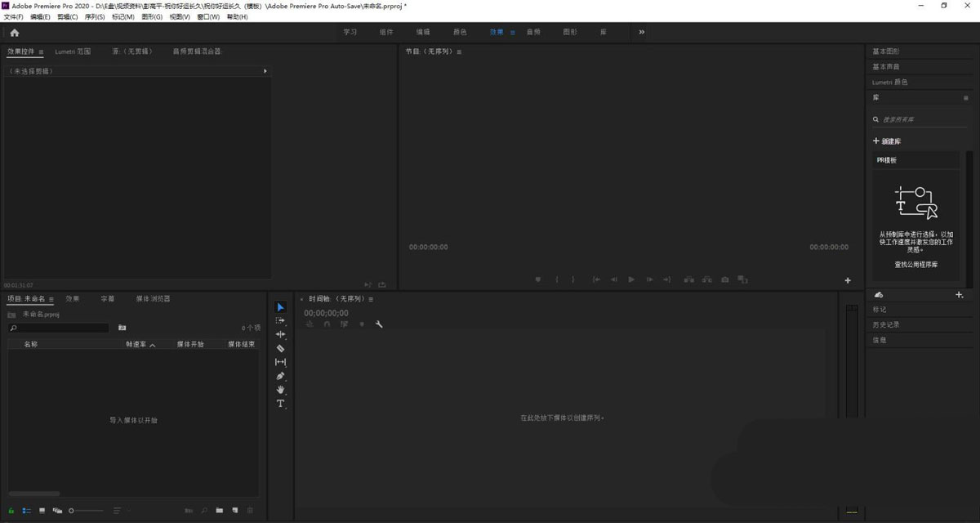Open the 项目 panel hamburger menu
Image resolution: width=980 pixels, height=523 pixels.
tap(52, 299)
